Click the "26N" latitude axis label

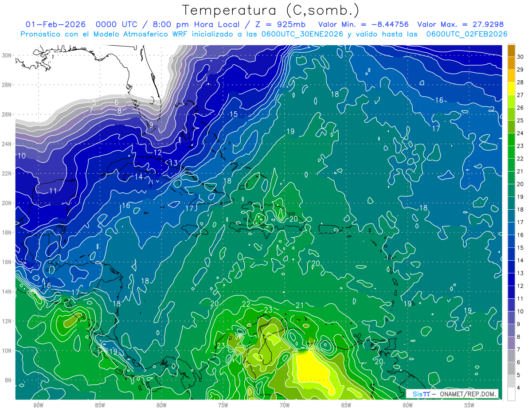click(8, 114)
